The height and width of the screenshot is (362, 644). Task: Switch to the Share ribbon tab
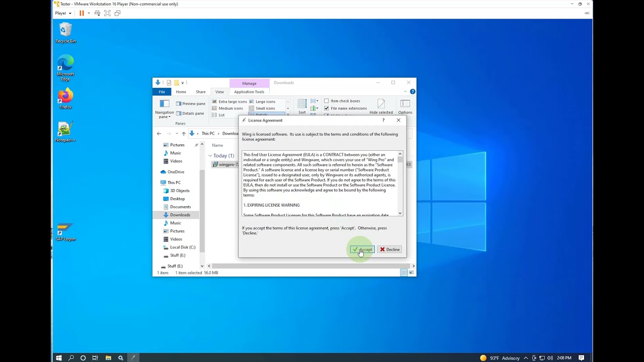[x=200, y=92]
